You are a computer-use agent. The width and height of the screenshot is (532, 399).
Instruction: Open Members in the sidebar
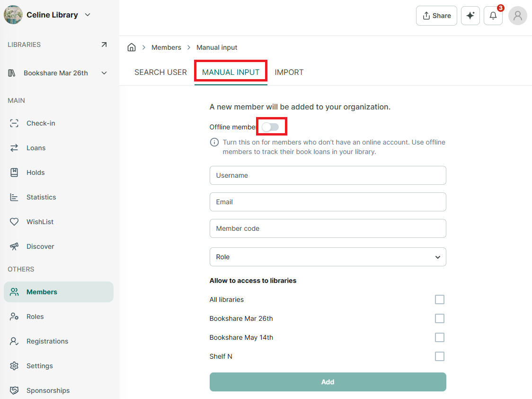tap(59, 292)
